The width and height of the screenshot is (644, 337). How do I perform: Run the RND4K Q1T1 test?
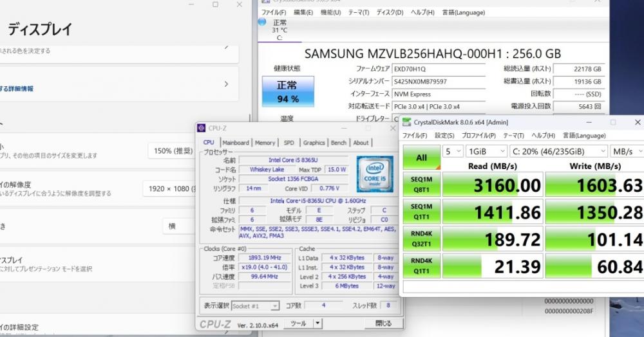tap(421, 266)
